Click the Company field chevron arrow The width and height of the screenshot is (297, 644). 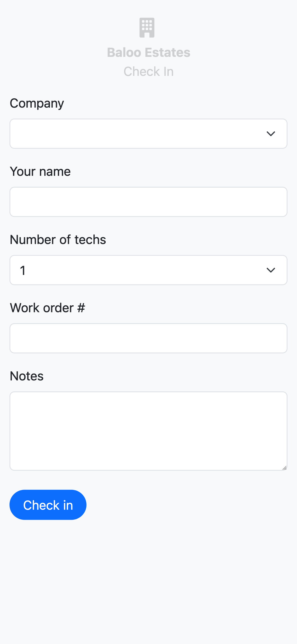(x=271, y=134)
